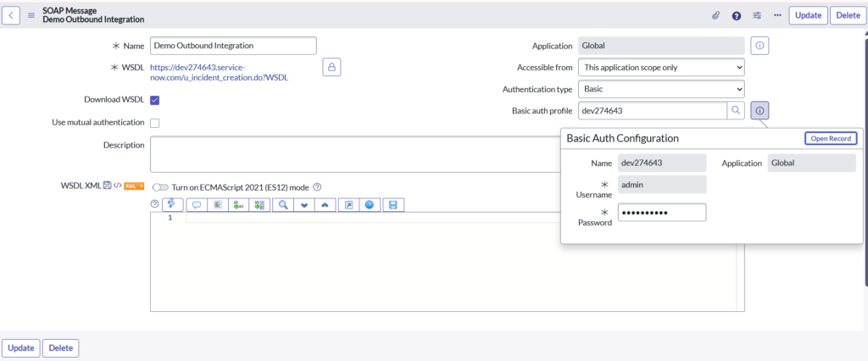The image size is (868, 361).
Task: Open the hamburger context menu in header
Action: click(31, 15)
